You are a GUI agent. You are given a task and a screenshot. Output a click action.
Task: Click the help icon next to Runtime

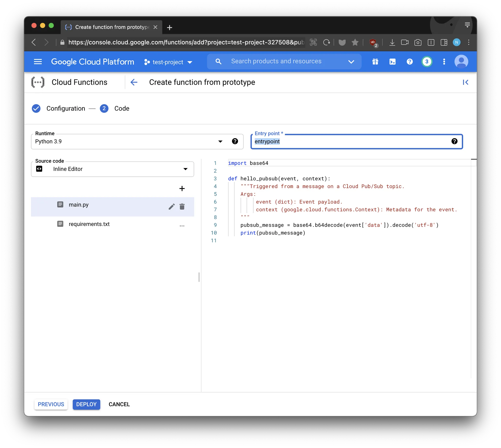coord(235,141)
